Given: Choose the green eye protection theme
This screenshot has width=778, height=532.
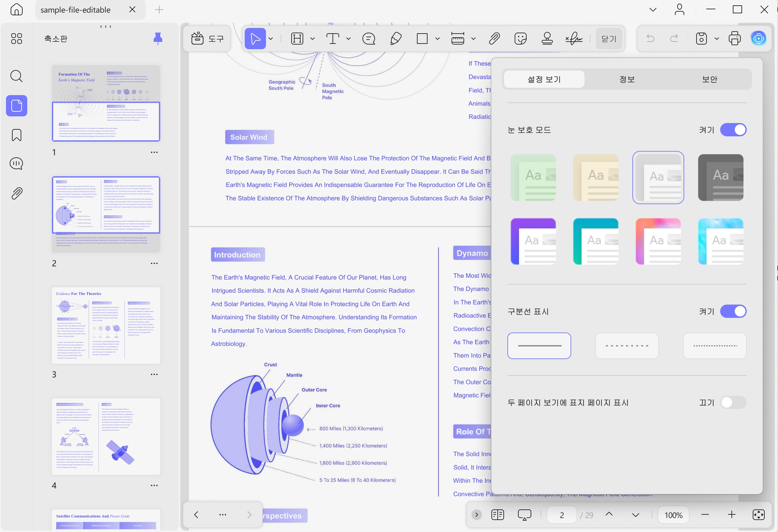Looking at the screenshot, I should (x=533, y=178).
